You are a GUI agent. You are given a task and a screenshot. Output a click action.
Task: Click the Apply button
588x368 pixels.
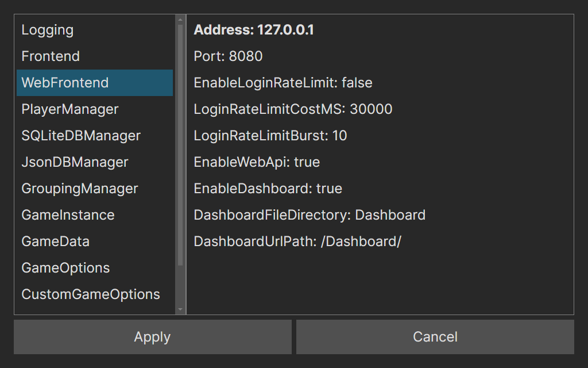tap(152, 337)
